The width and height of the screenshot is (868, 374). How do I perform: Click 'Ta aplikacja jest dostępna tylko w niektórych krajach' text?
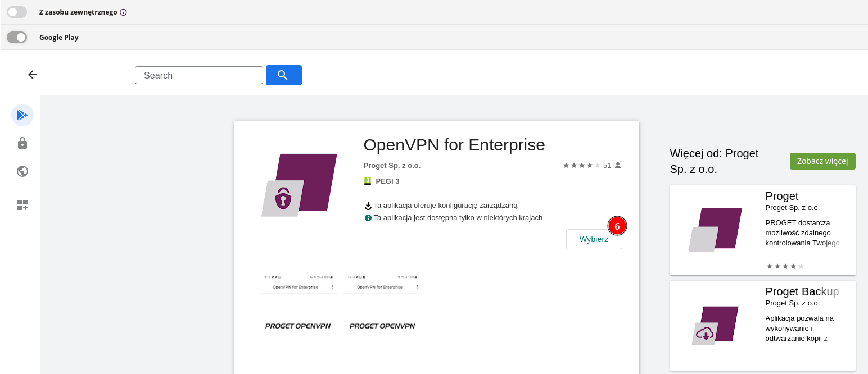pos(458,217)
